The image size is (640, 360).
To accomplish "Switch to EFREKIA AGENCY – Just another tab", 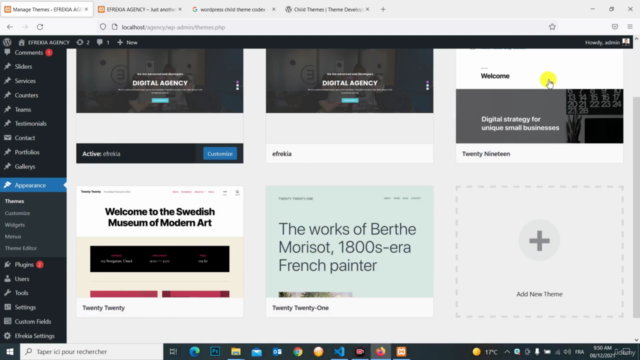I will [x=140, y=9].
